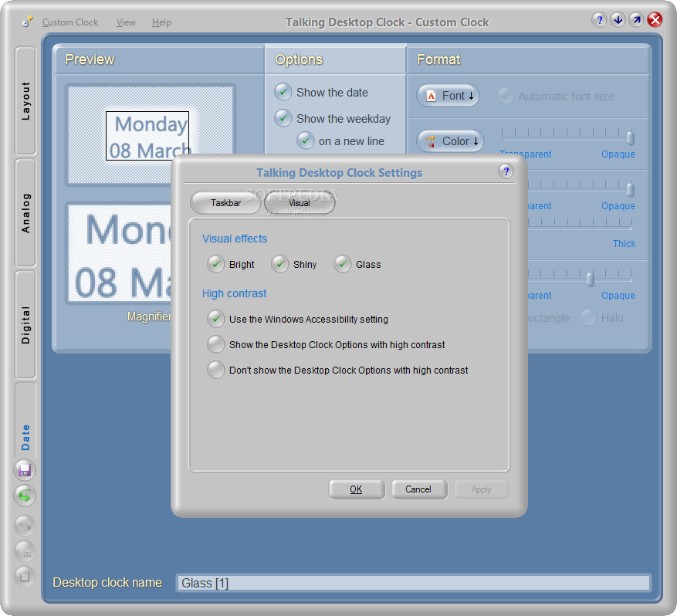The width and height of the screenshot is (677, 616).
Task: Toggle the Bright visual effect
Action: pos(216,264)
